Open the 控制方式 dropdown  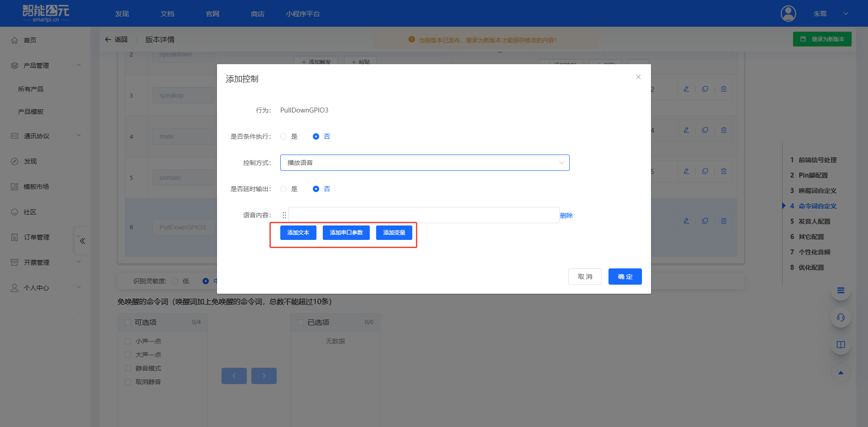click(425, 163)
